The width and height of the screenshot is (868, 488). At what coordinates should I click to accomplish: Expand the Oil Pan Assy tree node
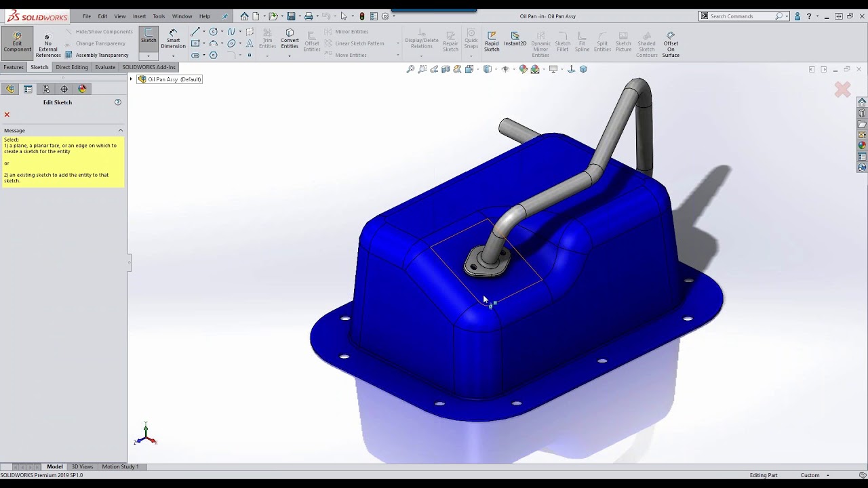point(132,79)
